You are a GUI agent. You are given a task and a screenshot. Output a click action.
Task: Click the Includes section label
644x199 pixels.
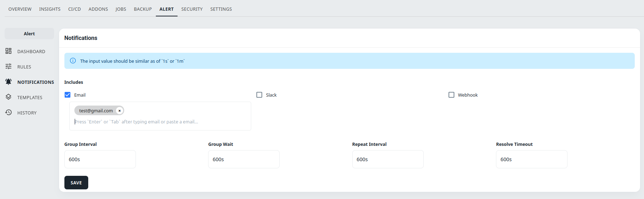tap(74, 82)
